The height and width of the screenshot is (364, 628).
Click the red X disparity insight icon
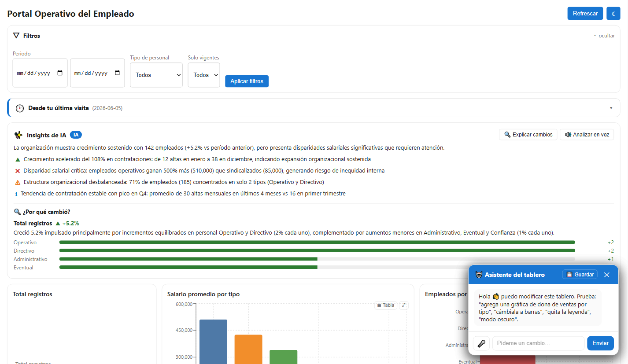point(18,171)
